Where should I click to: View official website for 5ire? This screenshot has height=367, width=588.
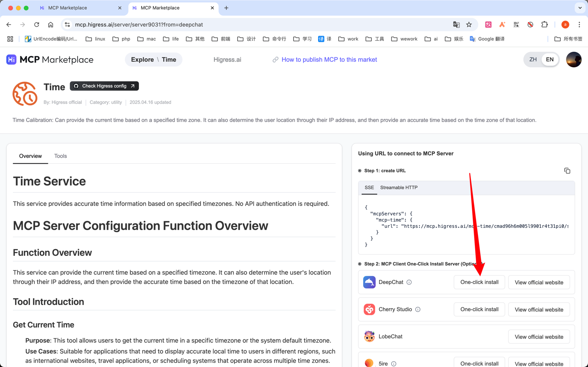[x=539, y=362]
